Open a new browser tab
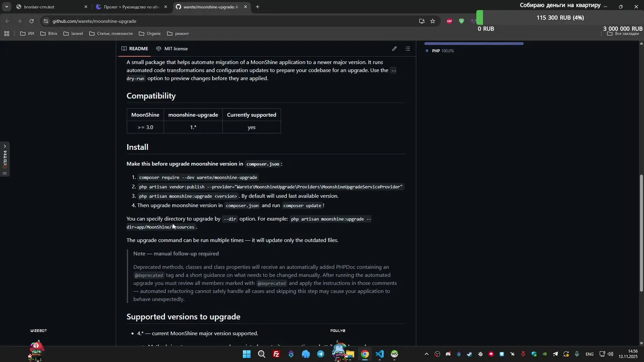 coord(258,7)
